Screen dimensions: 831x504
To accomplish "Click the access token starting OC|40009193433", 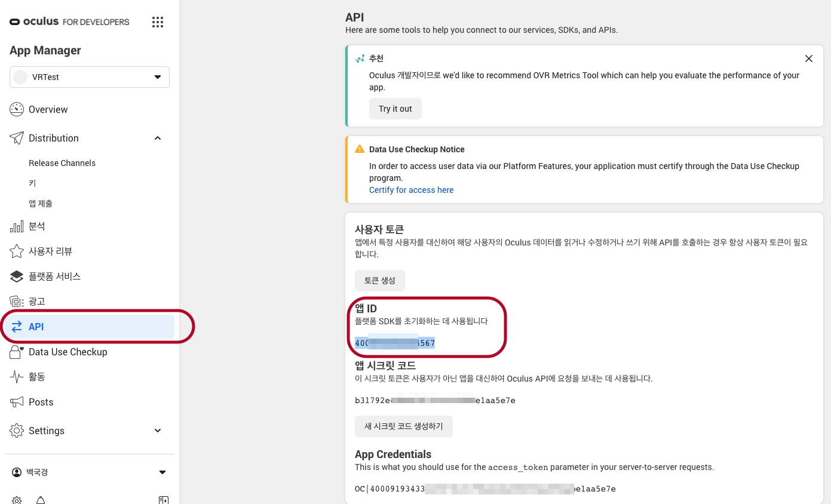I will pyautogui.click(x=485, y=488).
